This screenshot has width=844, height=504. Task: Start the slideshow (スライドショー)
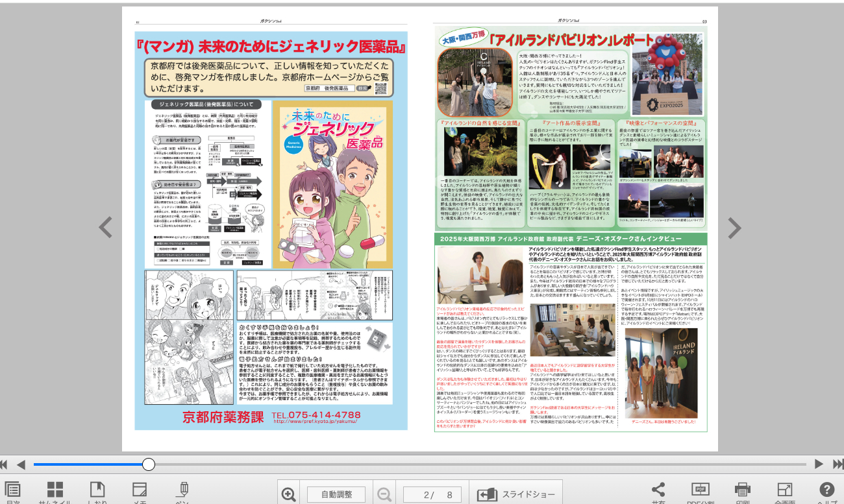(517, 494)
